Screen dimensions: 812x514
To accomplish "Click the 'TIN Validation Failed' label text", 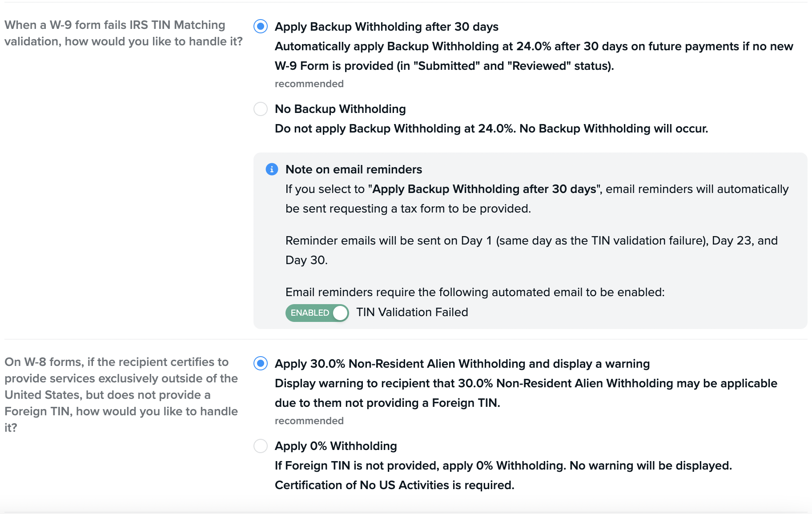I will [412, 312].
